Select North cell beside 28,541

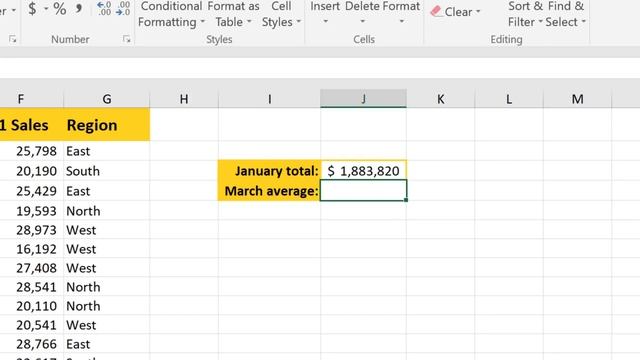coord(107,287)
